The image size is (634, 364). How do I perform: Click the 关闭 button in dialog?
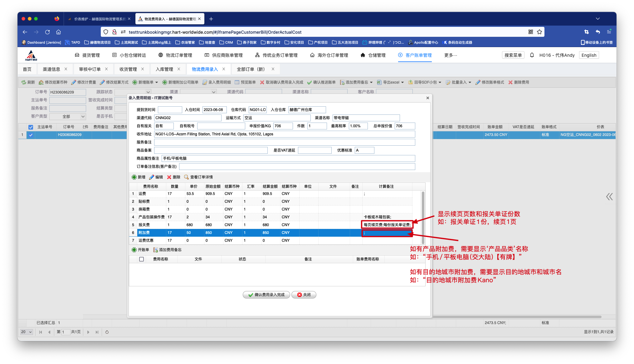(304, 295)
